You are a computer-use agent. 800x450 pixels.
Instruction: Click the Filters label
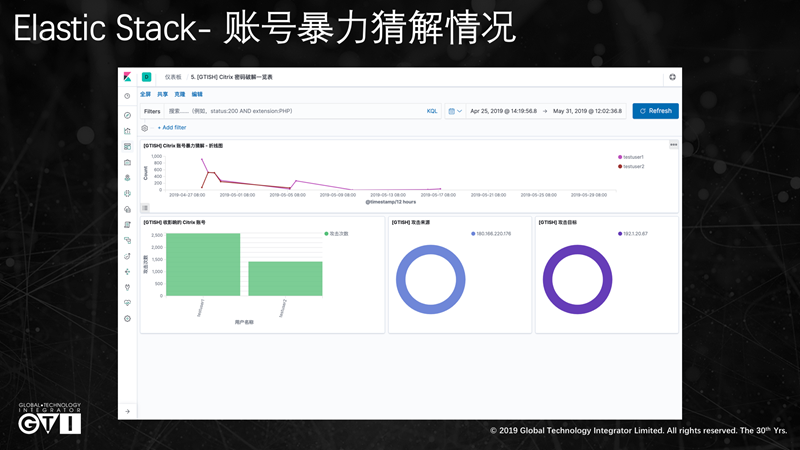tap(152, 111)
